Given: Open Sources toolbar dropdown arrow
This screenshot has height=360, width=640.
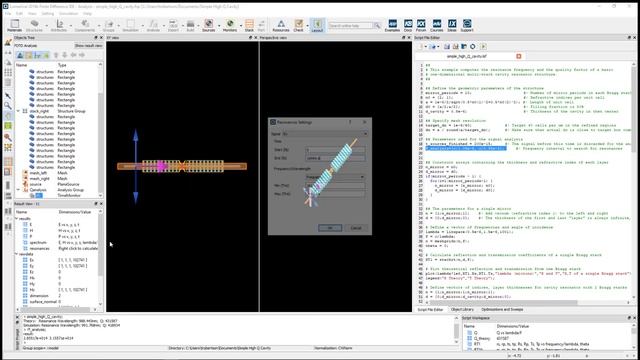Looking at the screenshot, I should pyautogui.click(x=219, y=26).
